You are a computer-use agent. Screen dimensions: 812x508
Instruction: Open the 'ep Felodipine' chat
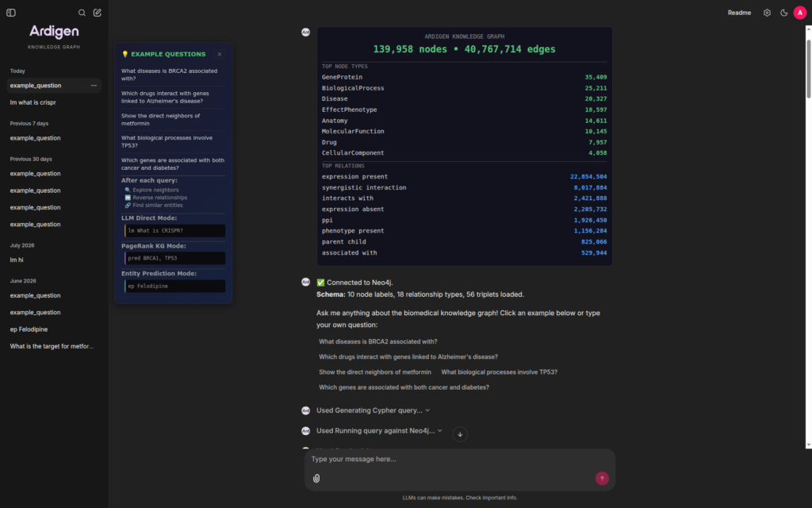pos(54,329)
